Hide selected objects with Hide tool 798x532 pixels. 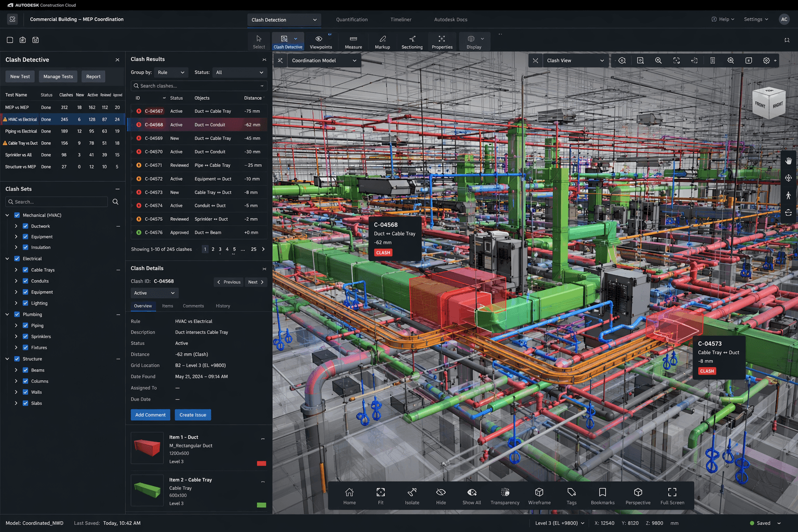(441, 496)
